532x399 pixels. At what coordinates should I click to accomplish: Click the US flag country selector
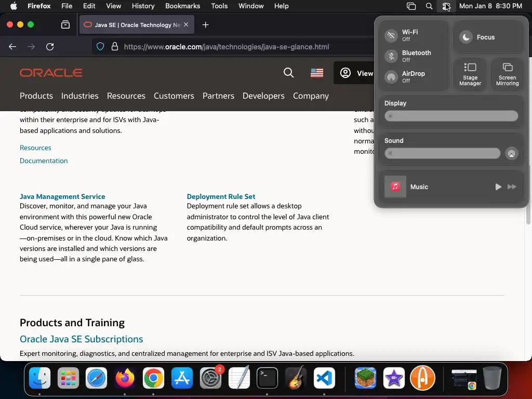(x=317, y=73)
